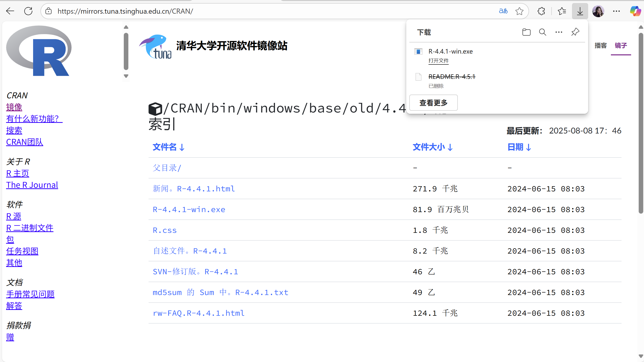Open Copilot in the browser
Viewport: 644px width, 362px height.
pyautogui.click(x=635, y=11)
